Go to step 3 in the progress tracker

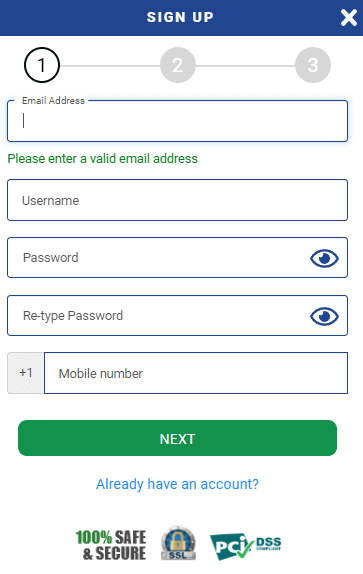pos(313,65)
